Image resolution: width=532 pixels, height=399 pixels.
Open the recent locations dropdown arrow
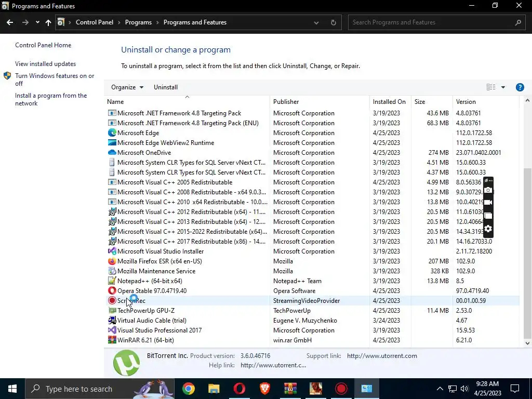37,22
